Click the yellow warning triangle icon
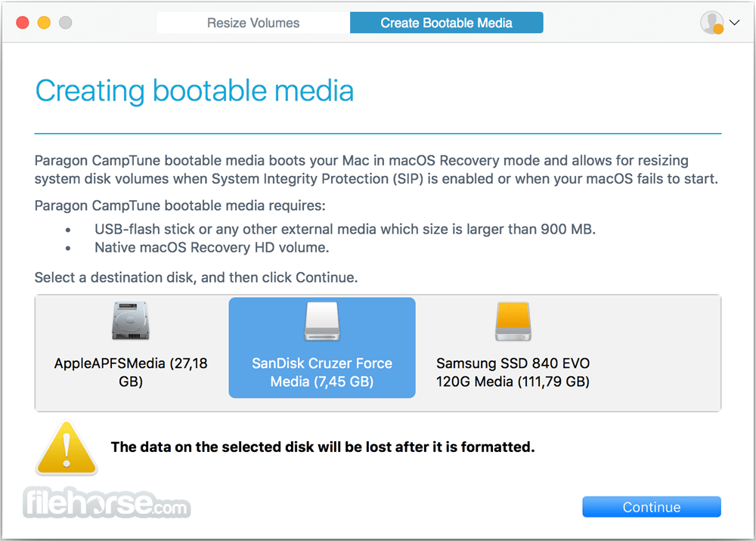Image resolution: width=756 pixels, height=541 pixels. pyautogui.click(x=67, y=448)
